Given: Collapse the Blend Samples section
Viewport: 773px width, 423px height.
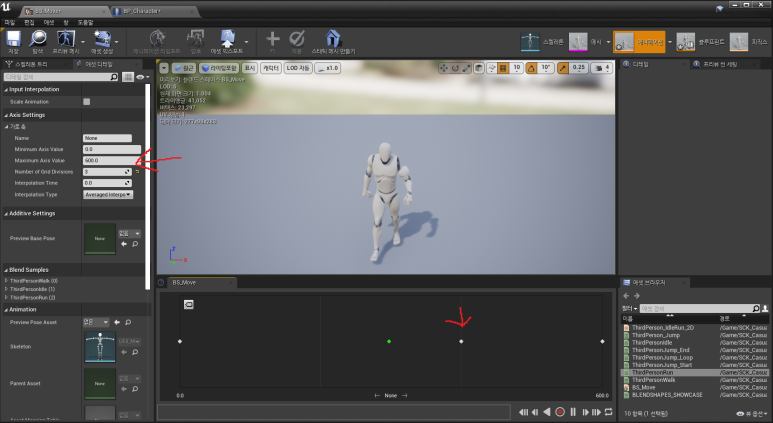Looking at the screenshot, I should [6, 270].
